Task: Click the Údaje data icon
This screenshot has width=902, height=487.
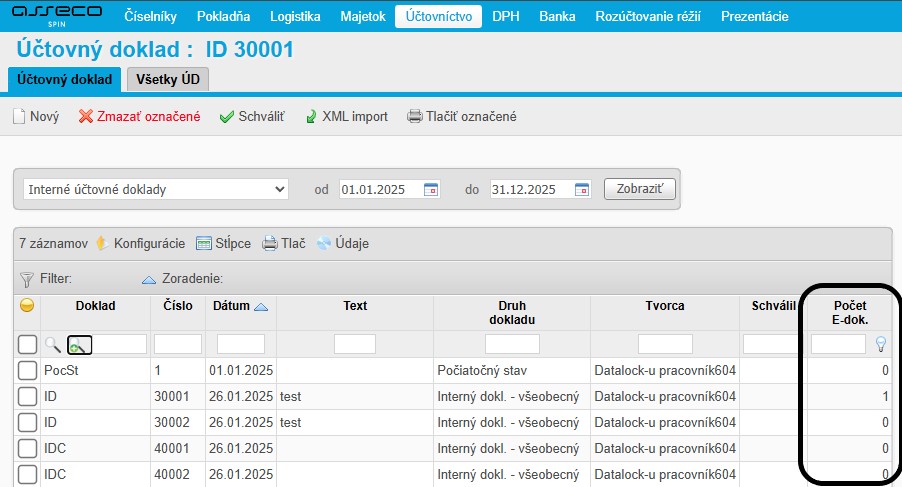Action: pyautogui.click(x=324, y=243)
